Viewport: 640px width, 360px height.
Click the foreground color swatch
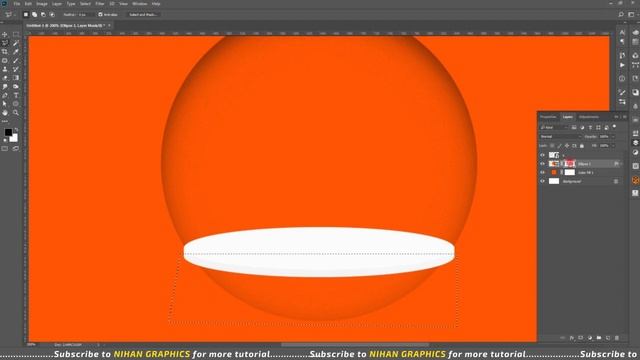click(8, 133)
